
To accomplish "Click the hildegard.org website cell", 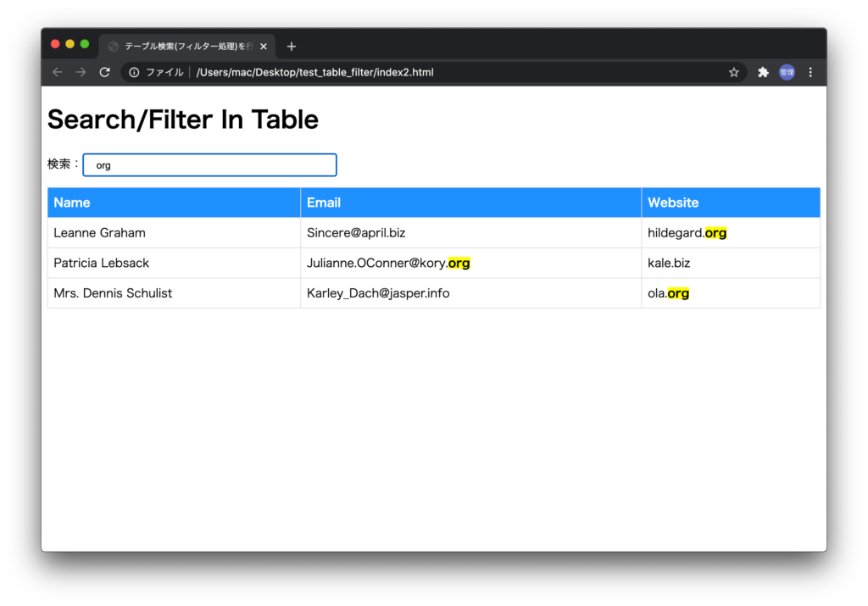I will coord(731,233).
